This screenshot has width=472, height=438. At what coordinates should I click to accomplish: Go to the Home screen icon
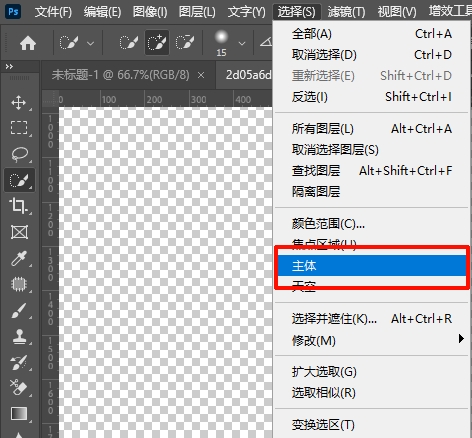click(x=28, y=43)
